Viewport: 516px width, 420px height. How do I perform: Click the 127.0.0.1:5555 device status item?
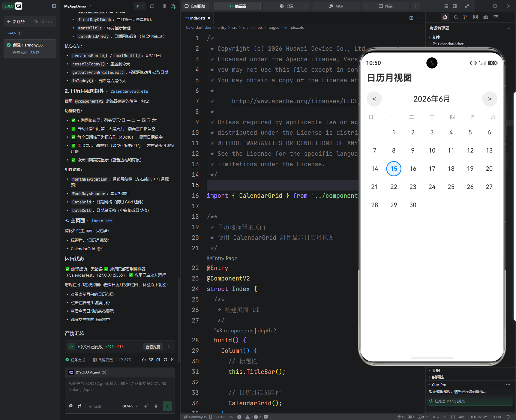(222, 417)
